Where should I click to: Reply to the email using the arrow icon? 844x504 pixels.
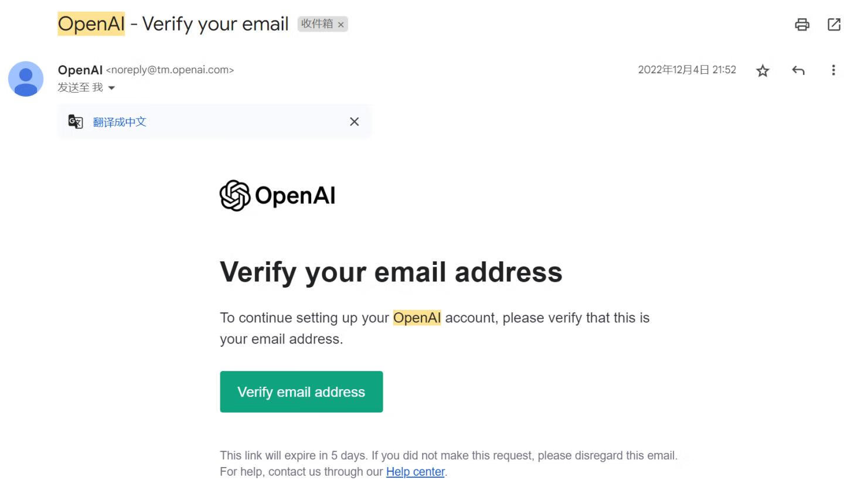click(798, 71)
